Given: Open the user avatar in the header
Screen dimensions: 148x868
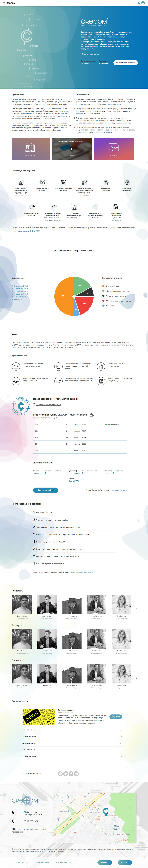Looking at the screenshot, I should [x=143, y=3].
